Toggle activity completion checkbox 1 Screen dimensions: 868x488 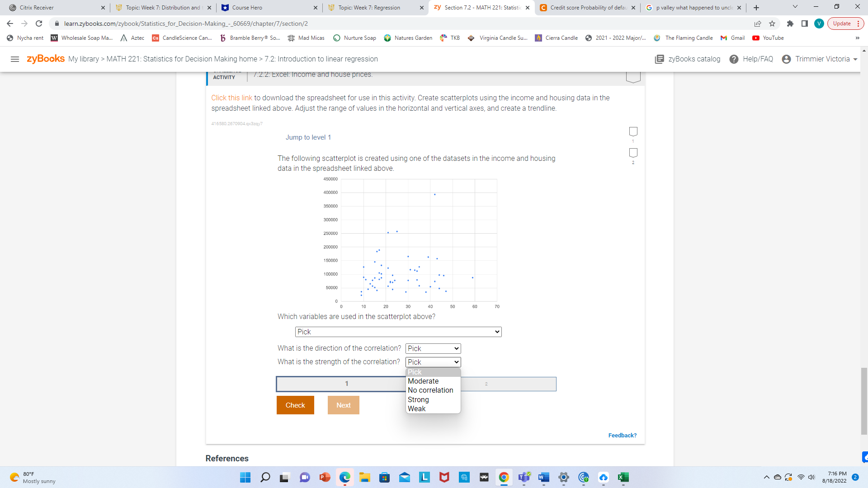[633, 131]
